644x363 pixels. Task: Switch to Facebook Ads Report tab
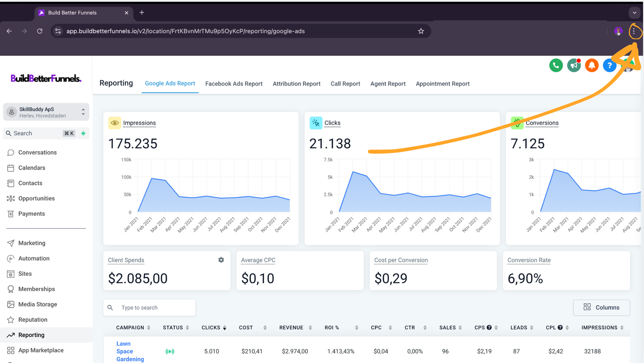(x=234, y=84)
